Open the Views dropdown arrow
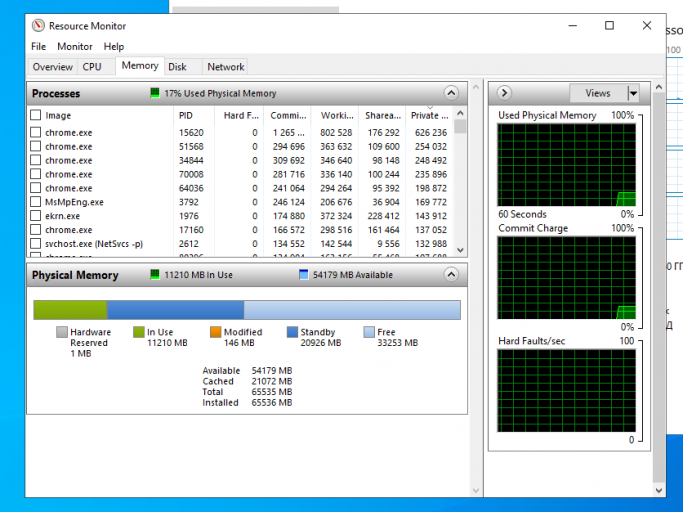This screenshot has height=512, width=683. coord(633,93)
